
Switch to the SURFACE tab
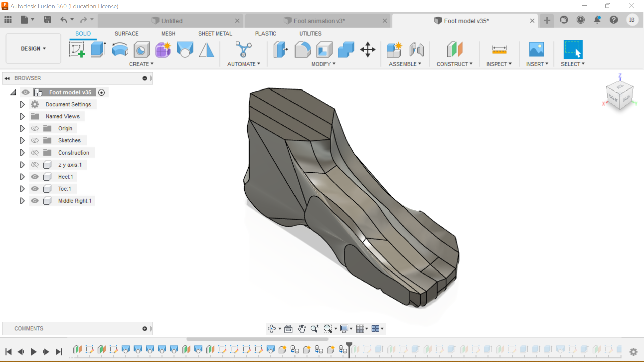(126, 34)
